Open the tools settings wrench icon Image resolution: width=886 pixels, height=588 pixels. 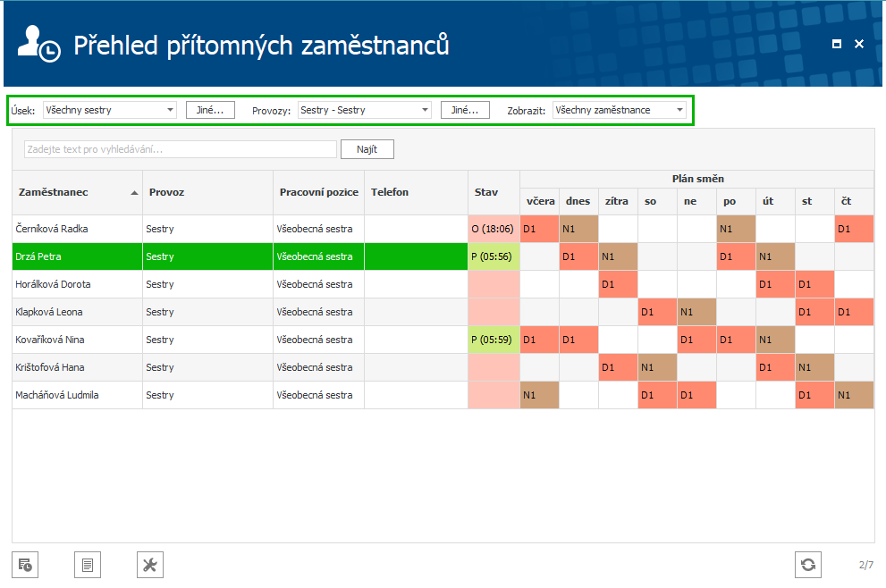(150, 565)
